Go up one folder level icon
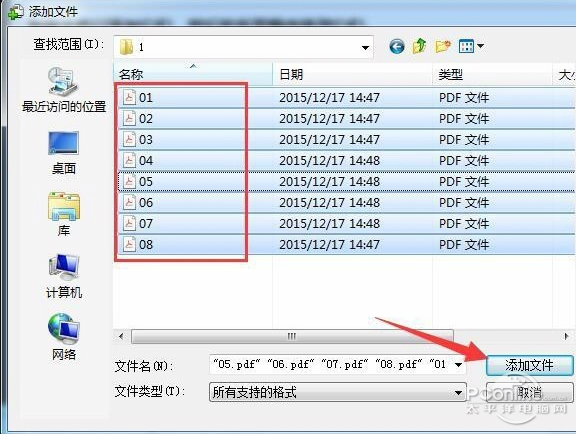This screenshot has height=434, width=576. coord(420,47)
